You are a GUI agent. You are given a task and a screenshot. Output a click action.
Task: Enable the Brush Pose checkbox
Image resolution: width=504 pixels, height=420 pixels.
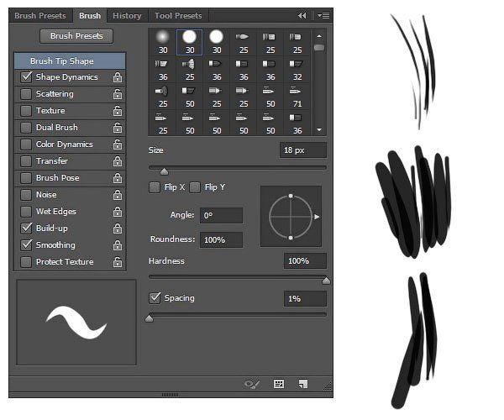coord(26,178)
